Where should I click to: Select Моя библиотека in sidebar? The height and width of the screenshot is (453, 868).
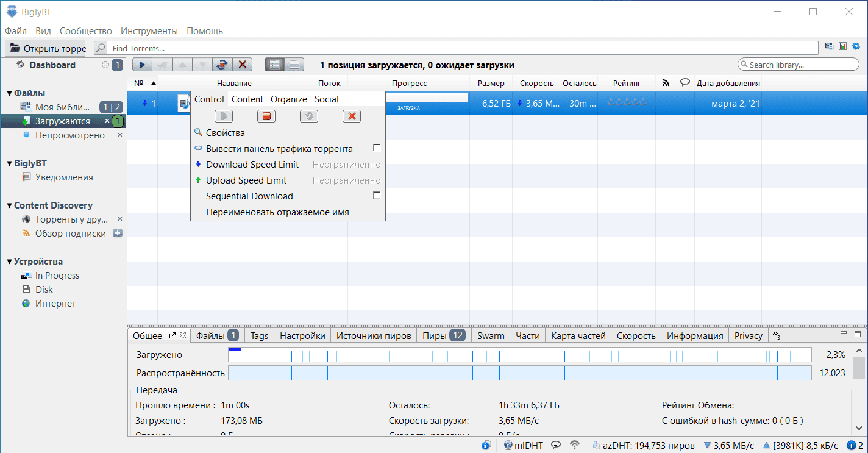[63, 107]
